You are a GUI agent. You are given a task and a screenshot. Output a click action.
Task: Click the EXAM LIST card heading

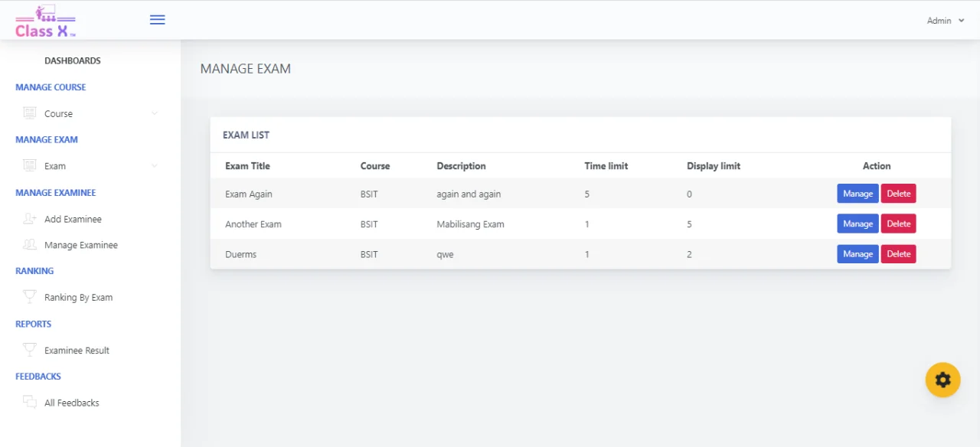click(x=246, y=135)
